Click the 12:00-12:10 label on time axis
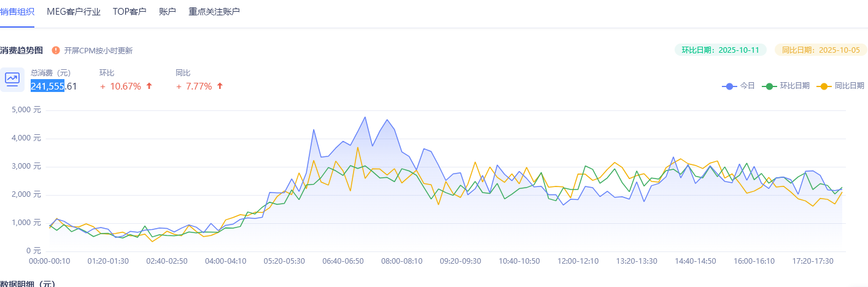The width and height of the screenshot is (868, 287). pos(578,261)
